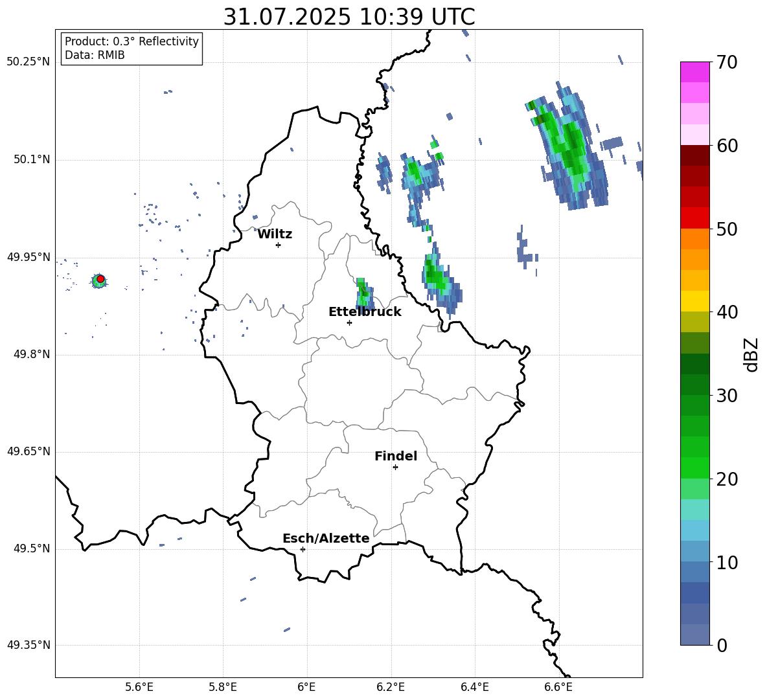Click the Data: RMIB label
767x700 pixels.
(95, 55)
